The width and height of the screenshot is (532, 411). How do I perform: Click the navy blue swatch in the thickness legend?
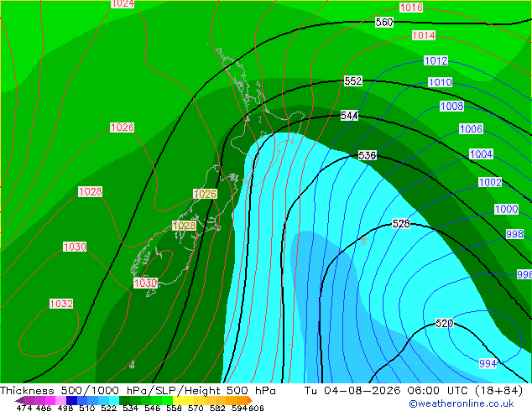(x=71, y=400)
